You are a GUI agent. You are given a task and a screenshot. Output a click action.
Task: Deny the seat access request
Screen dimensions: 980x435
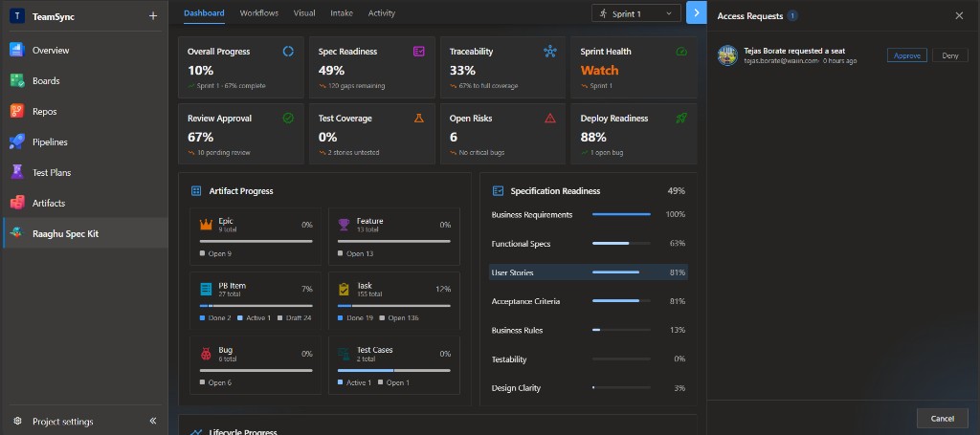(950, 55)
